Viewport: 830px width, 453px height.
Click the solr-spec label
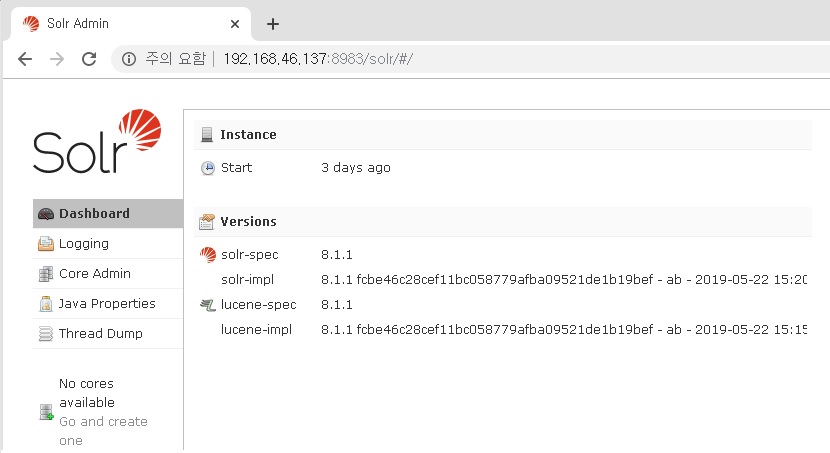tap(249, 255)
